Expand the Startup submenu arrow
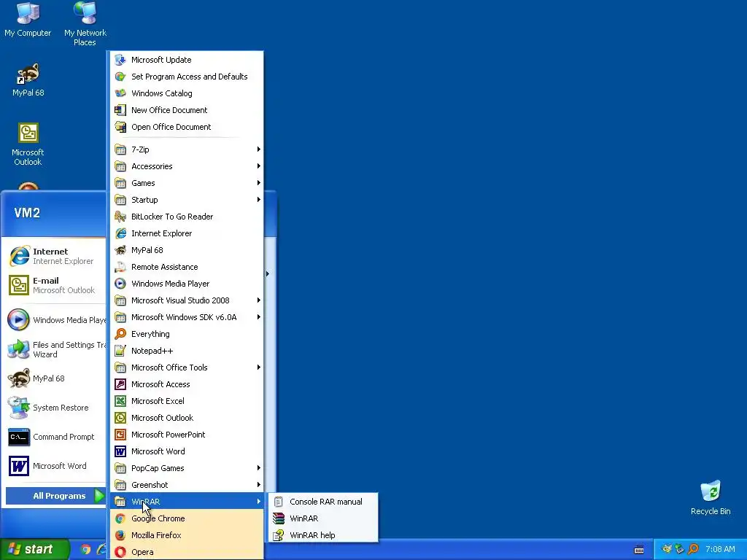Screen dimensions: 747x560 point(259,200)
